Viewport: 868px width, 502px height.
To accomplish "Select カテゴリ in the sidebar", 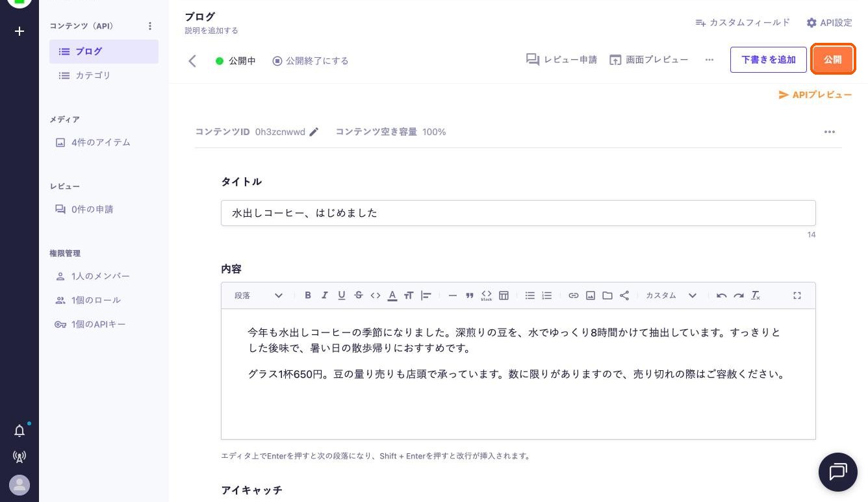I will pyautogui.click(x=104, y=75).
